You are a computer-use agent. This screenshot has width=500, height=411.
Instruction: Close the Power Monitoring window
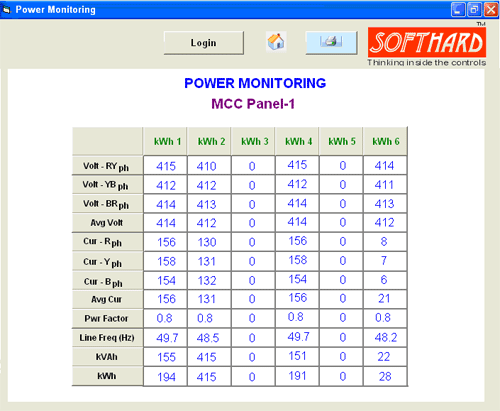(491, 9)
